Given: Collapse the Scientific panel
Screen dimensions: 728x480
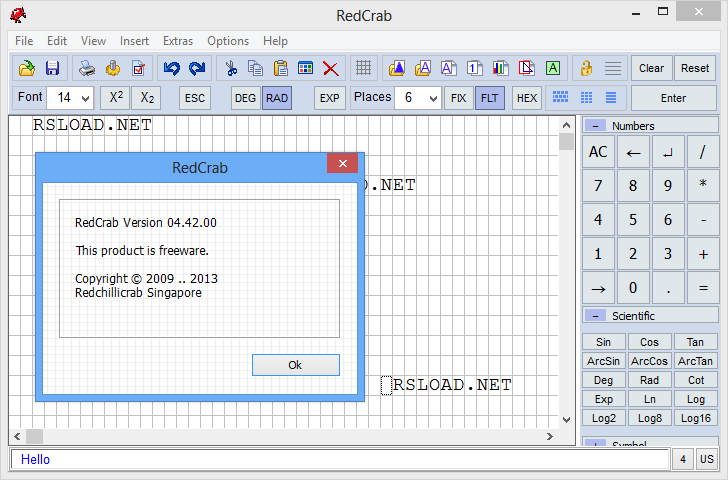Looking at the screenshot, I should [x=596, y=316].
